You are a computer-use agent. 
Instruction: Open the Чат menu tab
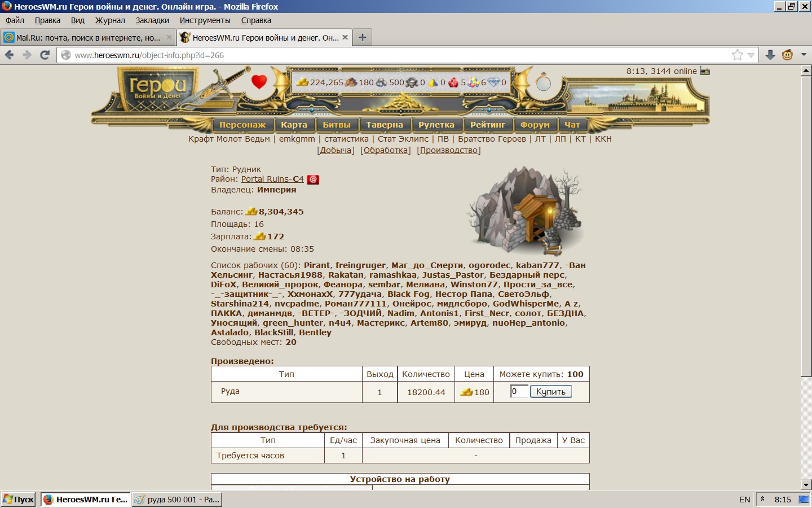[572, 125]
